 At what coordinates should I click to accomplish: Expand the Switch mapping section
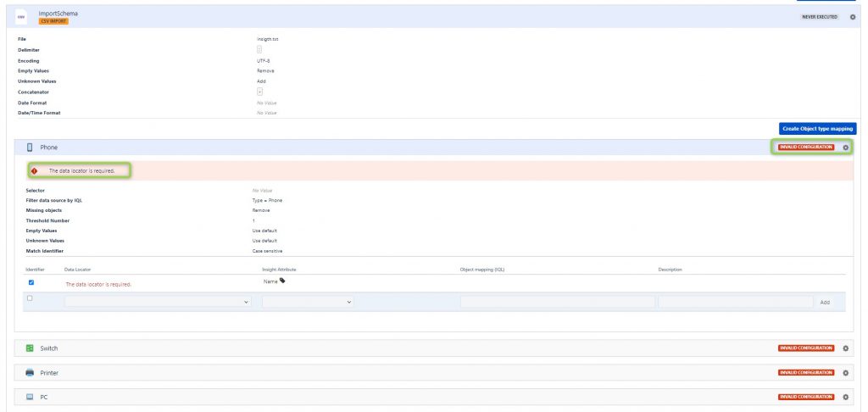[x=434, y=348]
